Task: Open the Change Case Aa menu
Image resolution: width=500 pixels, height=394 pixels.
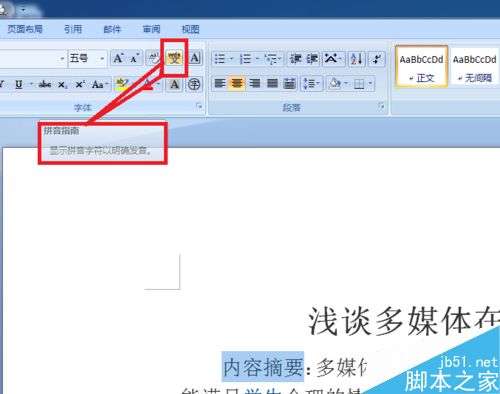Action: [x=99, y=84]
